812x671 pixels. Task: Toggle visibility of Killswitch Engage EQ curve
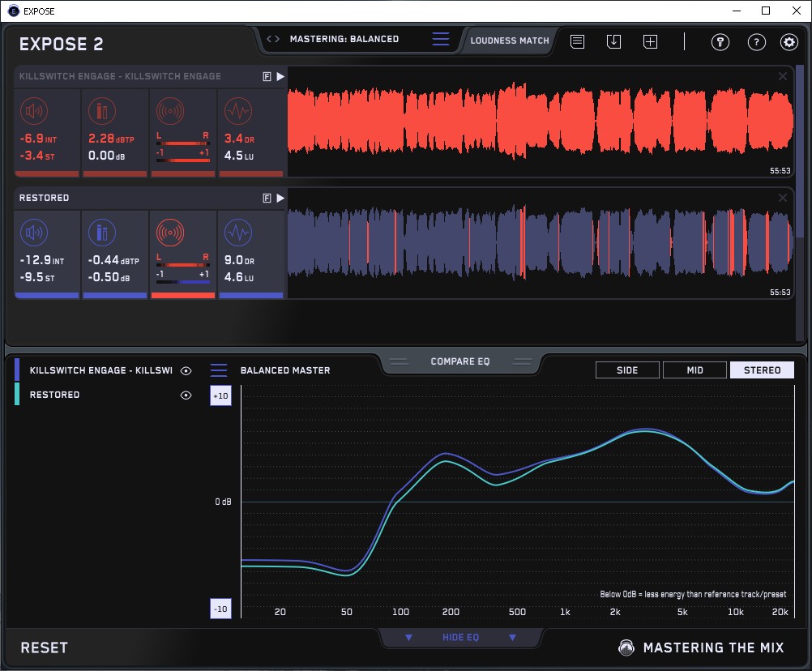[186, 370]
